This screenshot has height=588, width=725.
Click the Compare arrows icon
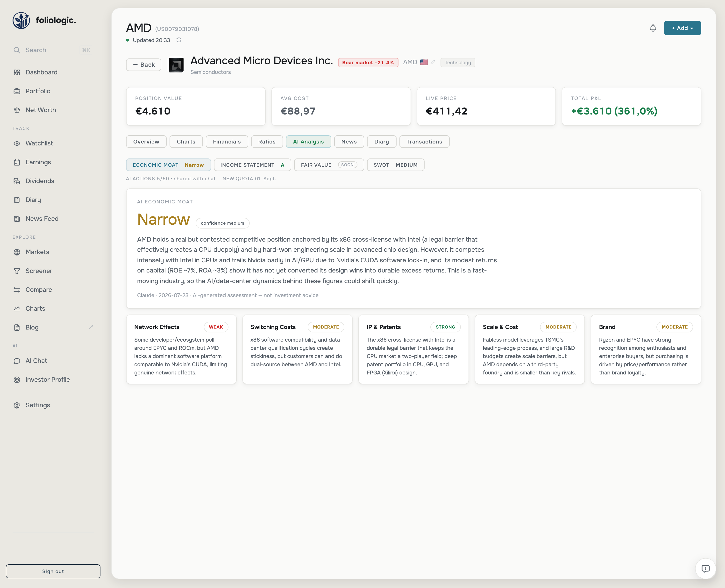tap(17, 290)
